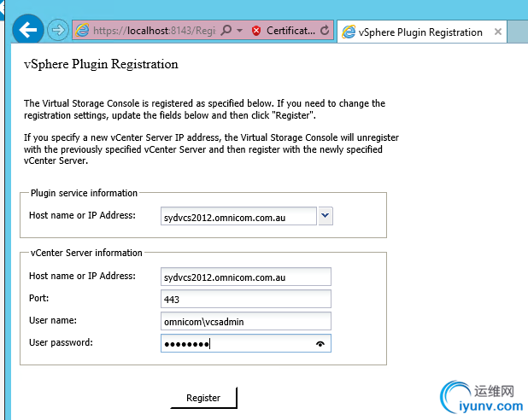Go back with the browser back arrow
The width and height of the screenshot is (528, 420).
point(28,30)
